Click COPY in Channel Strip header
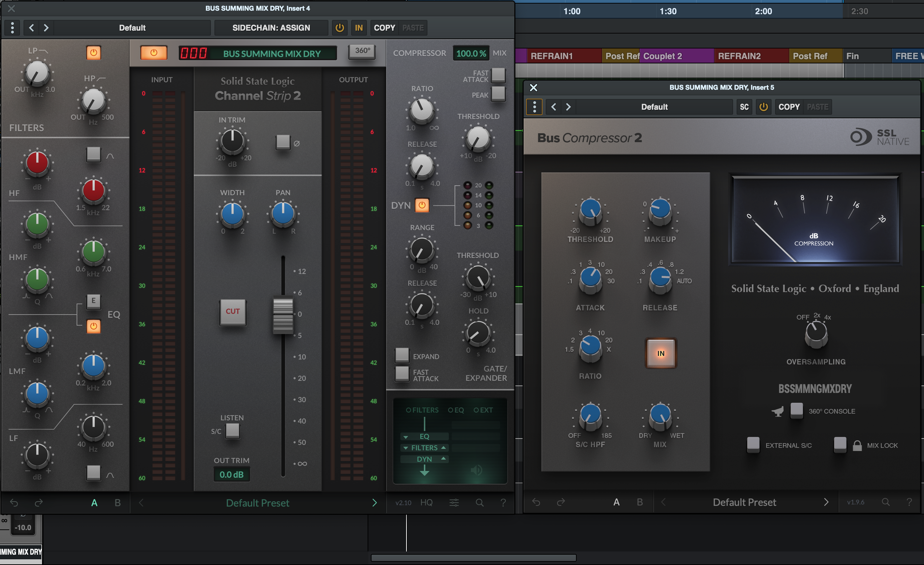 click(x=384, y=28)
